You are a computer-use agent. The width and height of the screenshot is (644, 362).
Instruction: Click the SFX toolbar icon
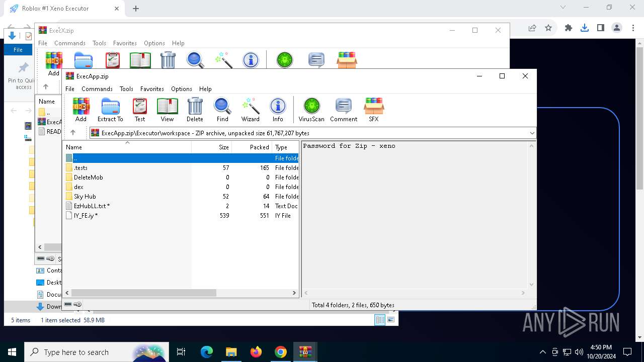374,110
